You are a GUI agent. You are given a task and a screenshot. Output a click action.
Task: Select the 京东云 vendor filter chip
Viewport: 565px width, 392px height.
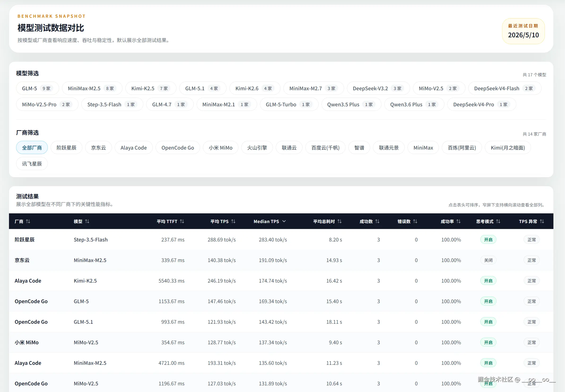pyautogui.click(x=98, y=148)
